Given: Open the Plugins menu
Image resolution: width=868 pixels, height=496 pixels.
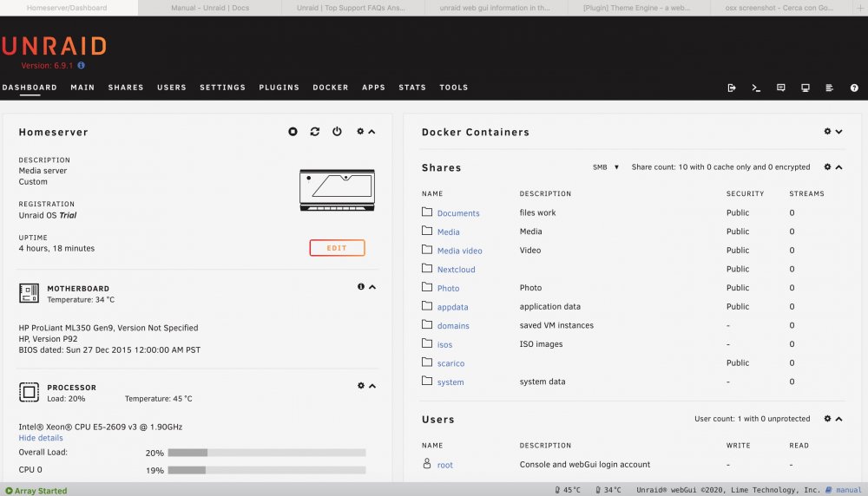Looking at the screenshot, I should click(x=279, y=88).
